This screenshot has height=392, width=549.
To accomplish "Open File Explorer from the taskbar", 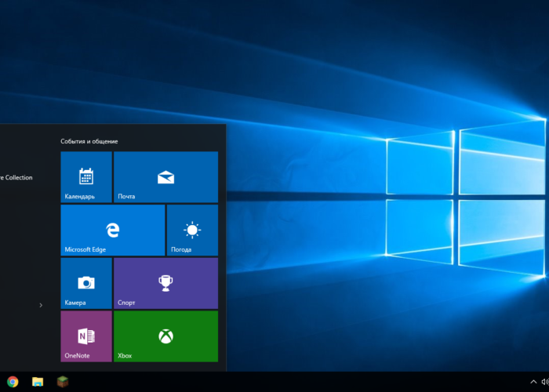I will [38, 382].
